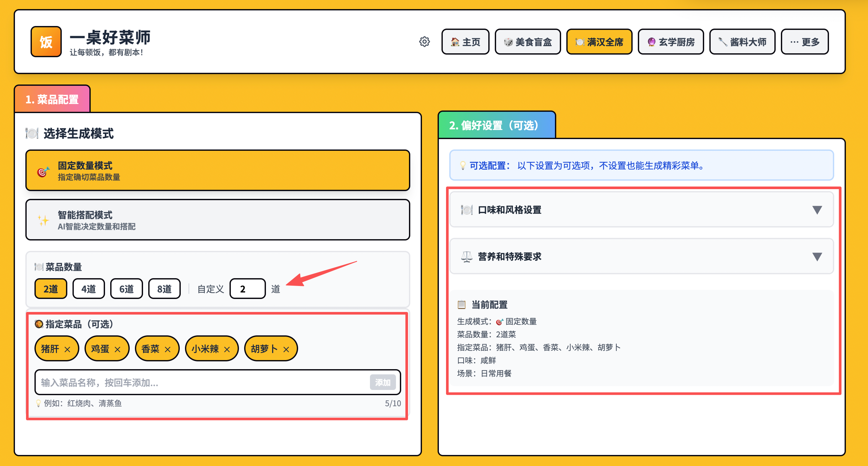Delete the 香菜 tag using X icon
Screen dimensions: 868x466
point(167,350)
